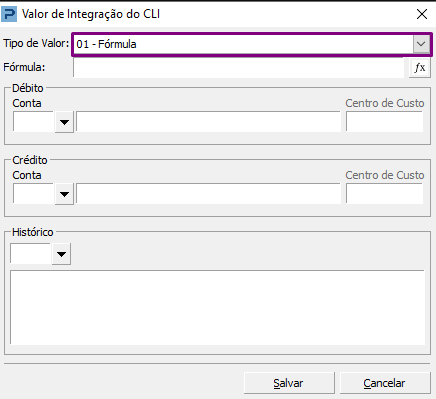The width and height of the screenshot is (436, 399).
Task: Save with the Salvar button
Action: [x=289, y=383]
